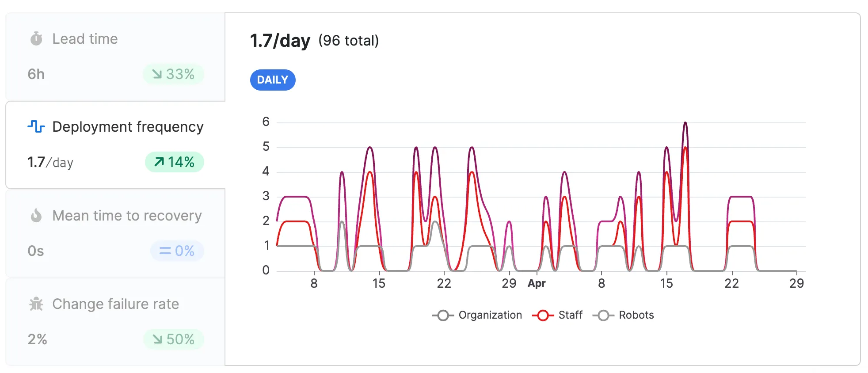
Task: Toggle the Organization series in the legend
Action: pos(477,315)
